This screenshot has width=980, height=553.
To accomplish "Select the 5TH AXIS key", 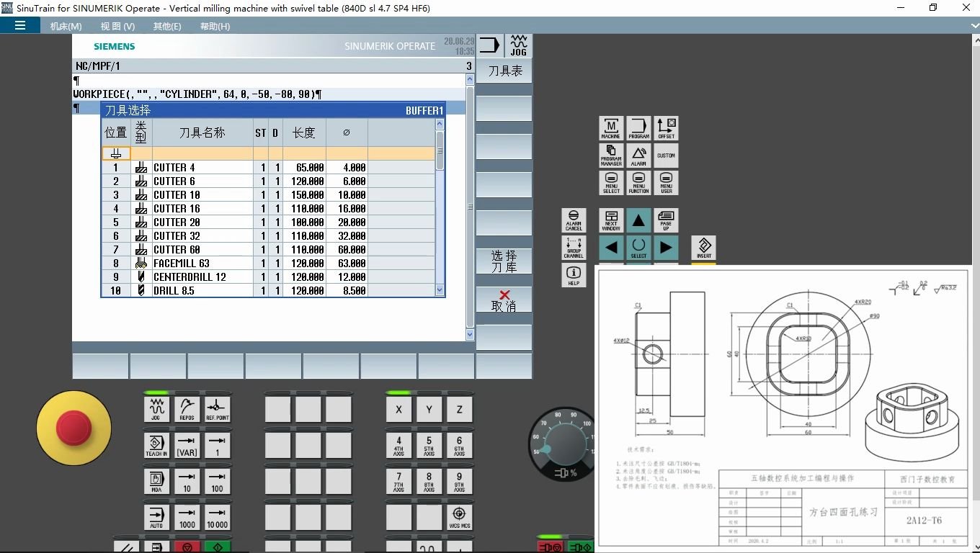I will coord(429,445).
